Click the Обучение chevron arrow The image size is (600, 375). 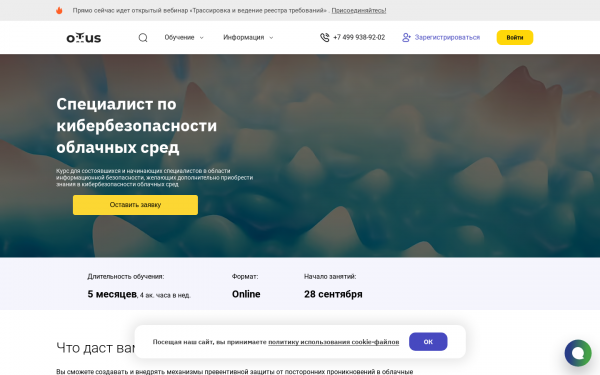point(202,38)
